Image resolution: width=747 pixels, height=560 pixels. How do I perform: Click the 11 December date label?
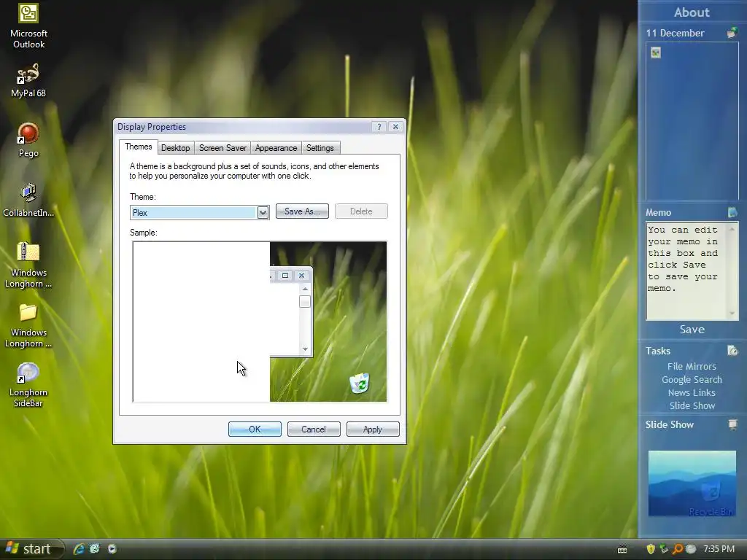[x=675, y=33]
